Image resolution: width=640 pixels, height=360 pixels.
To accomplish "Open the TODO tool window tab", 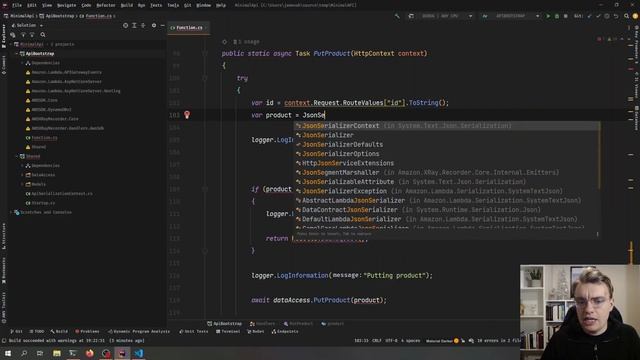I will [37, 331].
